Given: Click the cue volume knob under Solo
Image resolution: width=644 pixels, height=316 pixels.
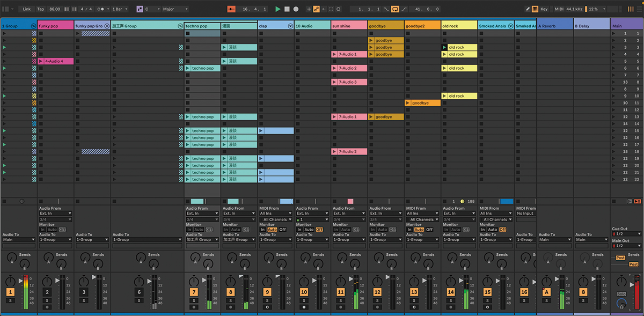Looking at the screenshot, I should coord(621,304).
